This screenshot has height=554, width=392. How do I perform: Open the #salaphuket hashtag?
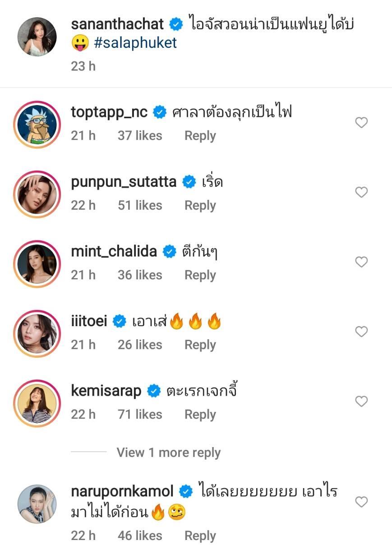135,43
